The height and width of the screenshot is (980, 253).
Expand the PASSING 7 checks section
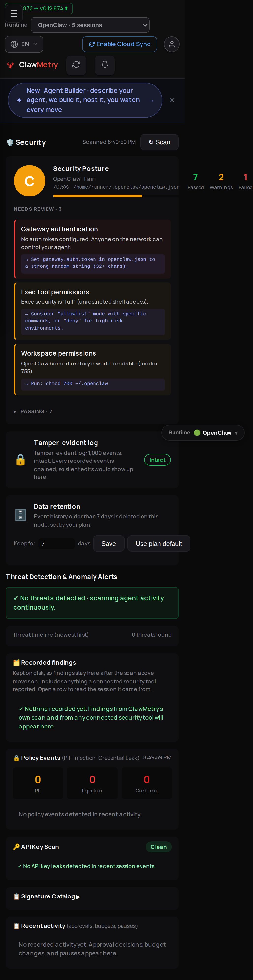tap(33, 411)
